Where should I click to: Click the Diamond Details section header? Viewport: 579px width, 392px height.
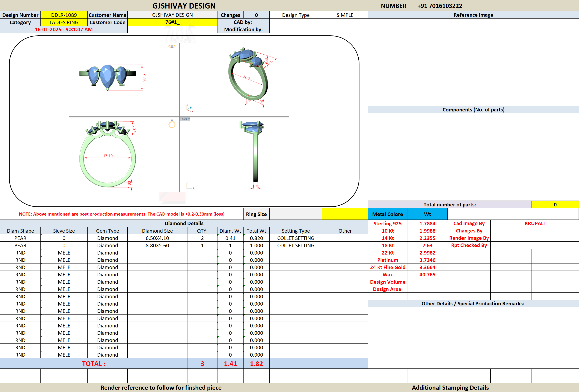point(184,223)
